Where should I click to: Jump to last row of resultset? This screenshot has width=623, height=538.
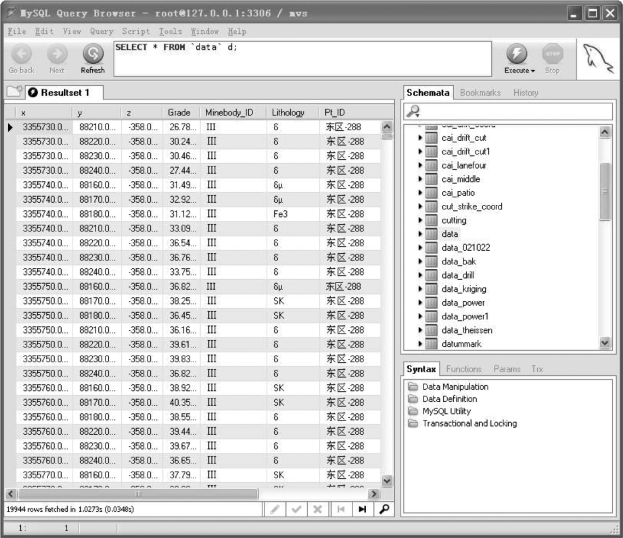[x=361, y=509]
